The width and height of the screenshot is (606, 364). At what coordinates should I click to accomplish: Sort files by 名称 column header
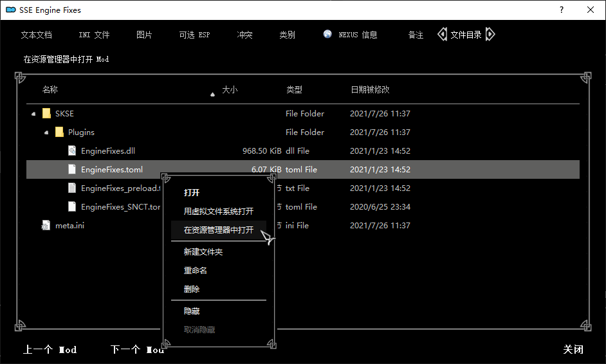[50, 89]
